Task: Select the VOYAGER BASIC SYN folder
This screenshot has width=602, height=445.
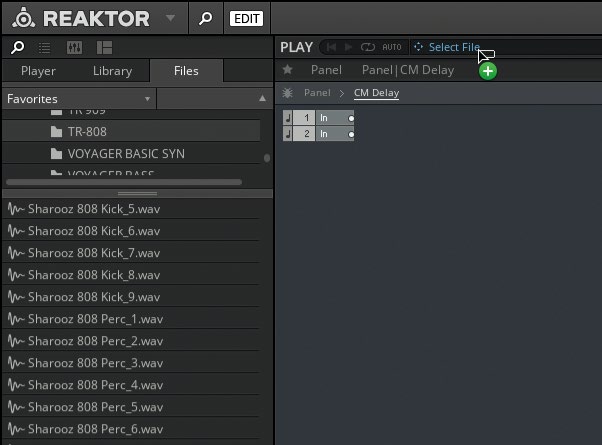Action: click(x=125, y=154)
